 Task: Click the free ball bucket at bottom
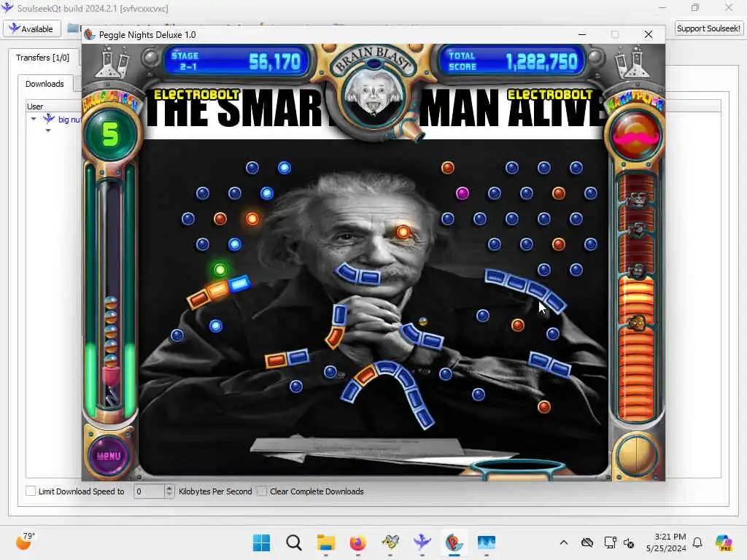coord(517,469)
